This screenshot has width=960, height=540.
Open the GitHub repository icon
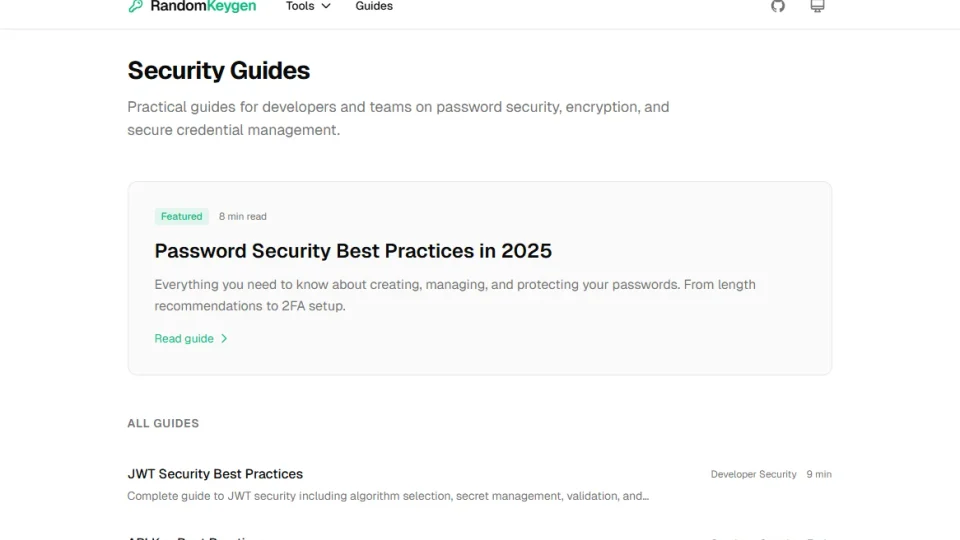[778, 6]
